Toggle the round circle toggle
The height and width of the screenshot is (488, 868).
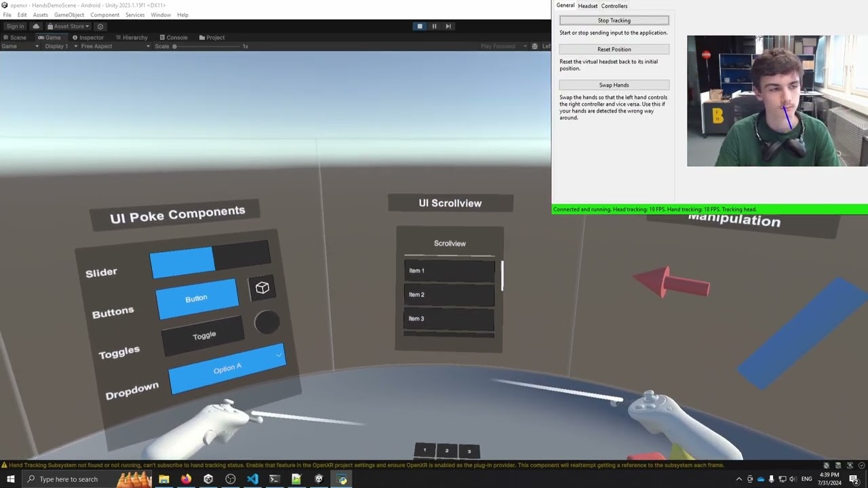click(x=267, y=323)
